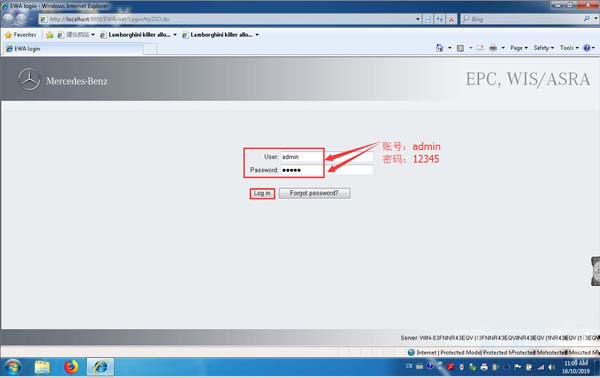The image size is (600, 378).
Task: Open the address bar history dropdown
Action: (417, 19)
